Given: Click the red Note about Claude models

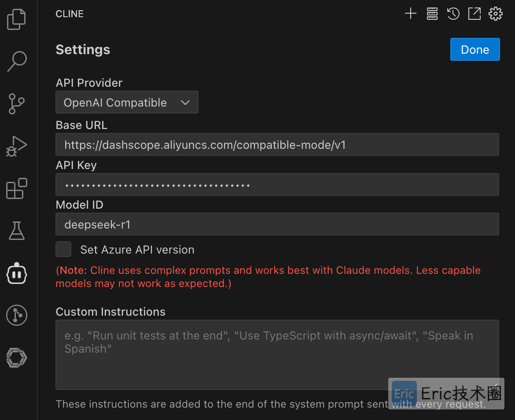Looking at the screenshot, I should tap(268, 277).
